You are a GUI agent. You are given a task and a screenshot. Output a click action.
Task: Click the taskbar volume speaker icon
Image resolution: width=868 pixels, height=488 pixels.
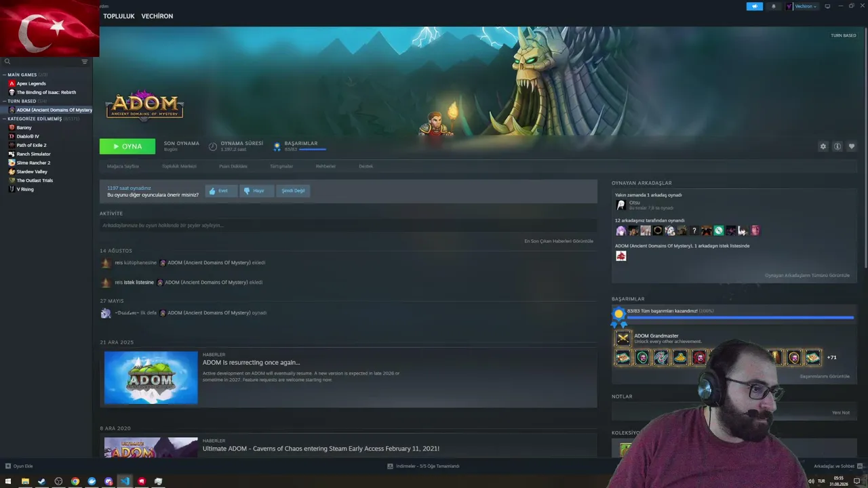pyautogui.click(x=811, y=481)
